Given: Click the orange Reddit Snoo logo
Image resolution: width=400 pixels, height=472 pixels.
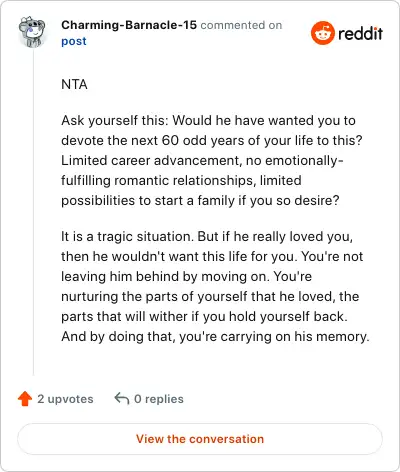Looking at the screenshot, I should click(322, 33).
